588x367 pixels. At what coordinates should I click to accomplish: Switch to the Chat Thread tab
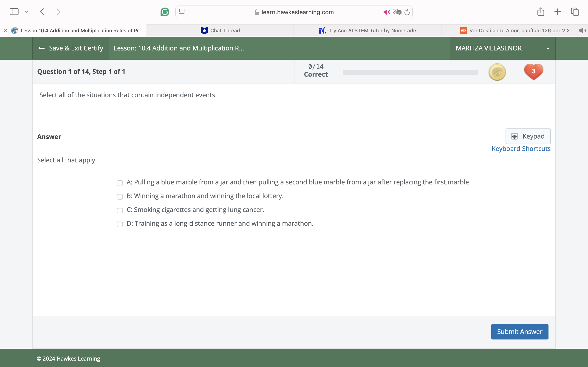tap(220, 31)
